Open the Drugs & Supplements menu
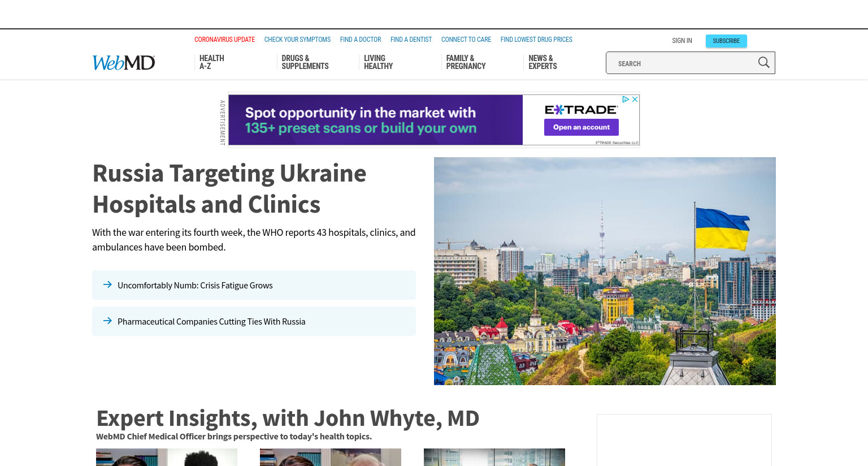The width and height of the screenshot is (868, 466). (x=305, y=62)
